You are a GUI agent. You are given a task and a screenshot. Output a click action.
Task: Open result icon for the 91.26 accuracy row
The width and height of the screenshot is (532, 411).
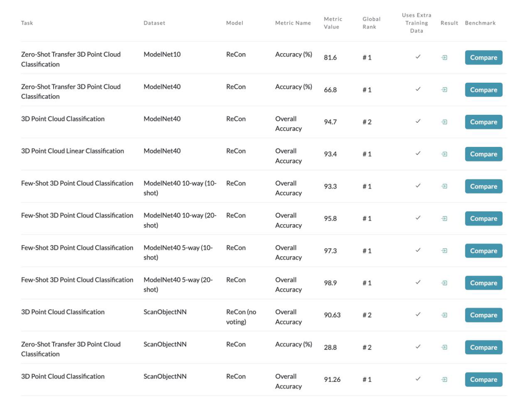pos(444,379)
